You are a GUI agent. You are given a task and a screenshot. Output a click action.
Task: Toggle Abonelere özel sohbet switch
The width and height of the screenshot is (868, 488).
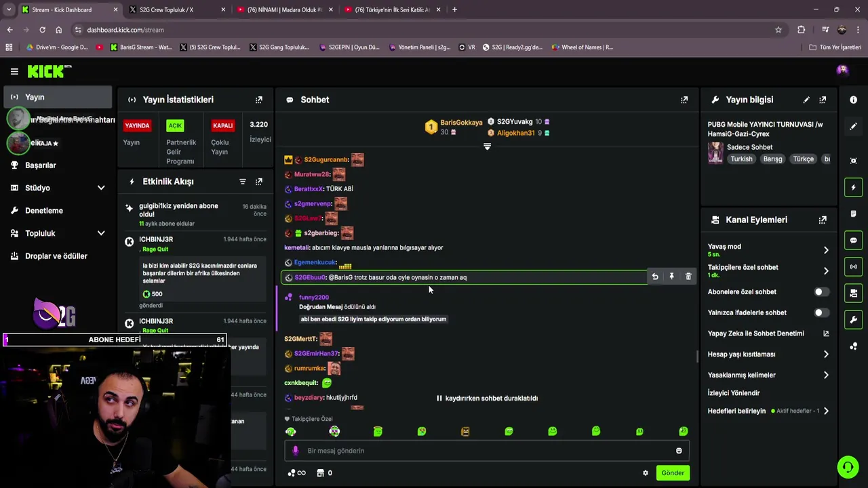pos(821,292)
